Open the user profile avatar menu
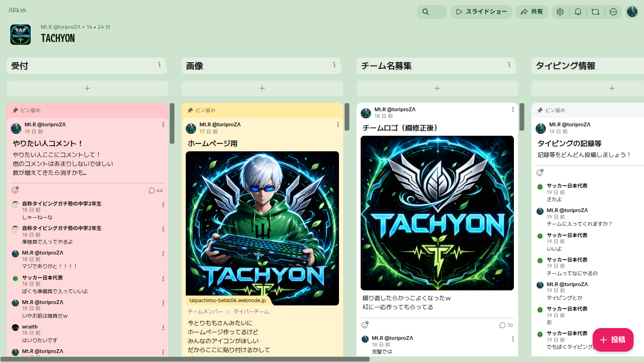644x362 pixels. (x=632, y=12)
